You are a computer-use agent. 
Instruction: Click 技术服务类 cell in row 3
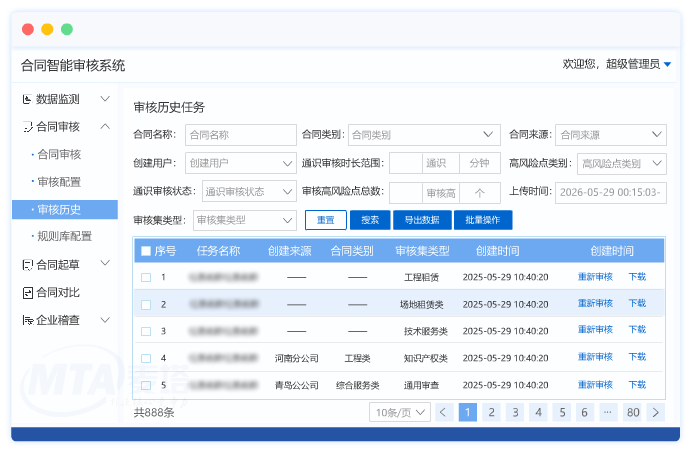426,331
